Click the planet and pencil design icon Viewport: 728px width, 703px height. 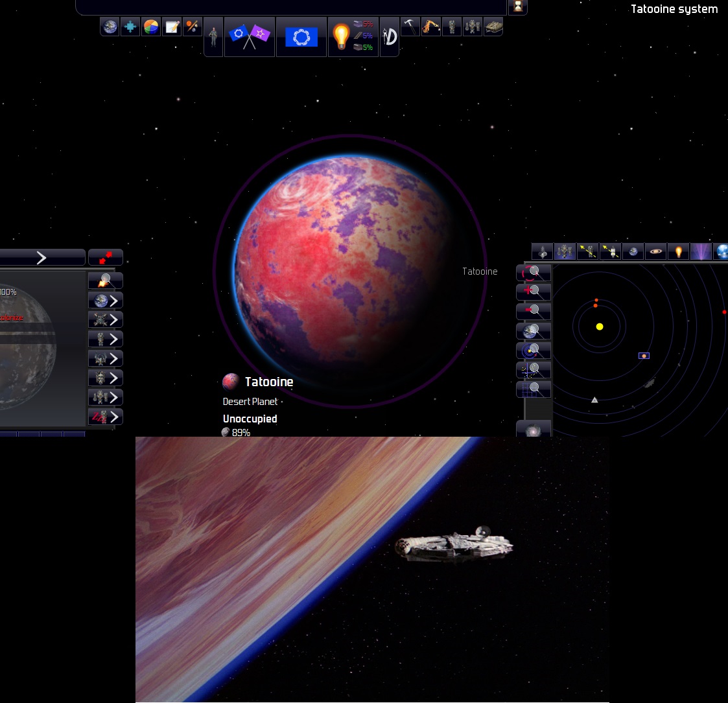coord(193,27)
